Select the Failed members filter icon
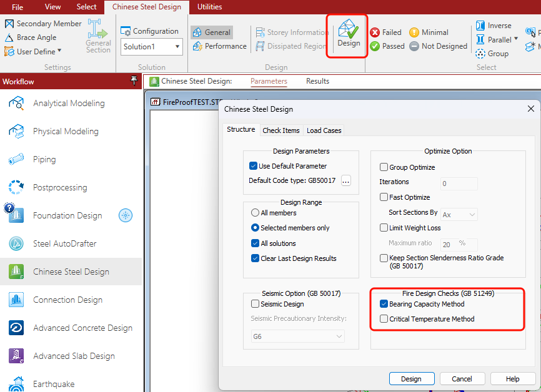 click(375, 32)
